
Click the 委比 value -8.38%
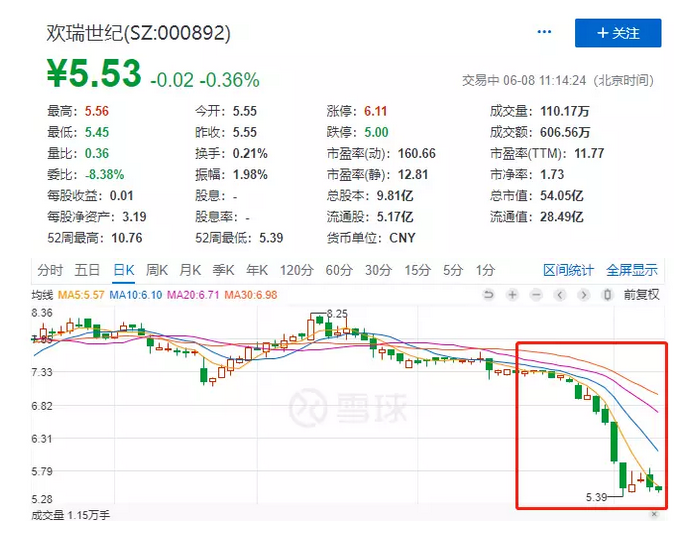104,175
